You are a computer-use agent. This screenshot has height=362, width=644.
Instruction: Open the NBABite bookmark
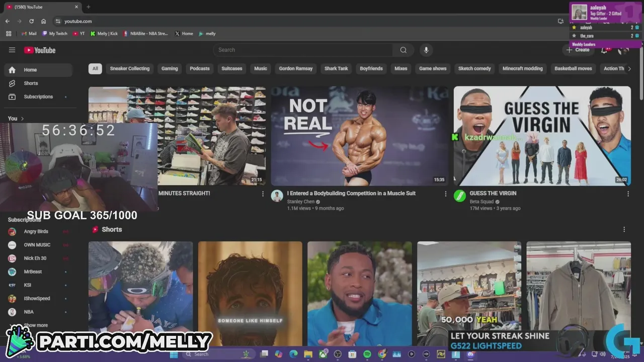pyautogui.click(x=145, y=34)
